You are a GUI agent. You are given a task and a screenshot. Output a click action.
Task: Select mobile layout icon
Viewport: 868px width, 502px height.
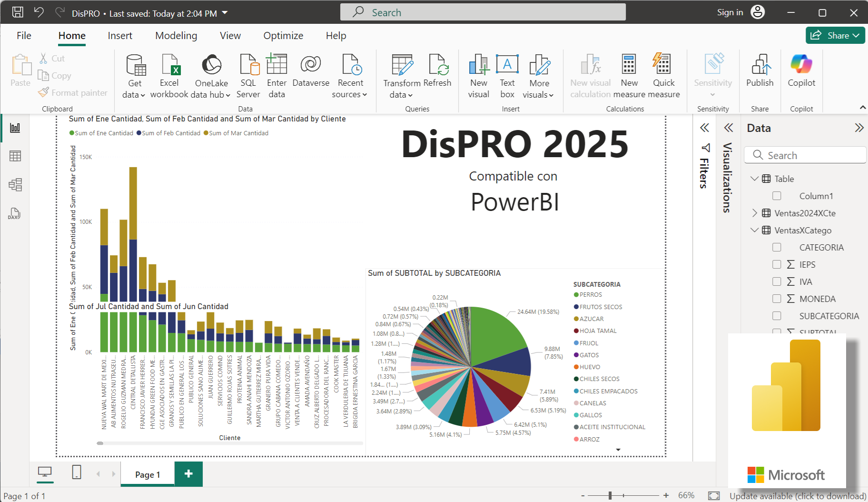77,472
